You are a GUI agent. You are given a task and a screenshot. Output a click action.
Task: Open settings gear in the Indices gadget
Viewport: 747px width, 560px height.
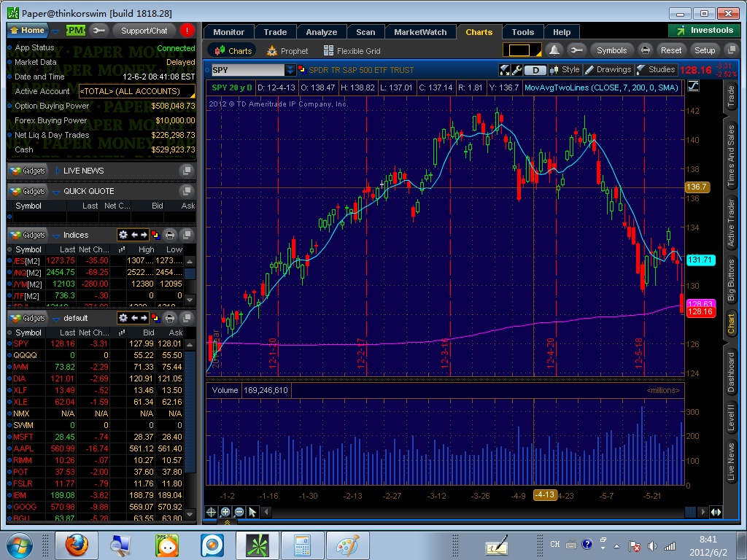(x=123, y=235)
